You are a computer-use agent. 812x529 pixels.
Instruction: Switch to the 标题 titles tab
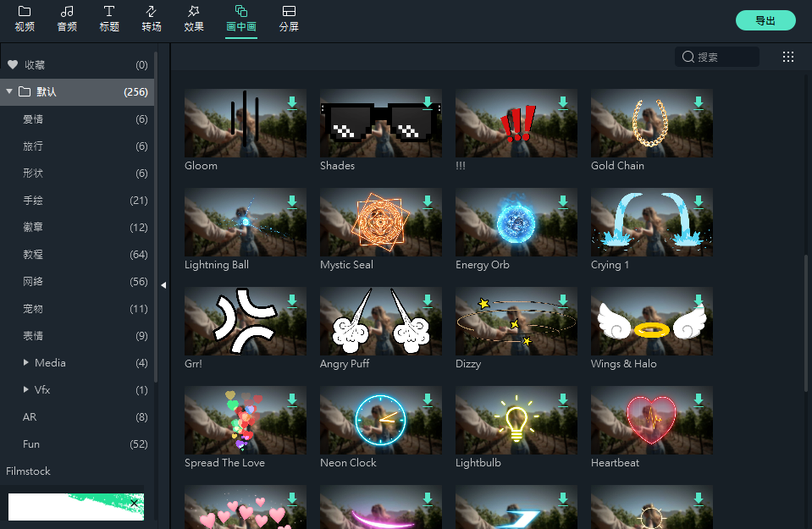[109, 19]
